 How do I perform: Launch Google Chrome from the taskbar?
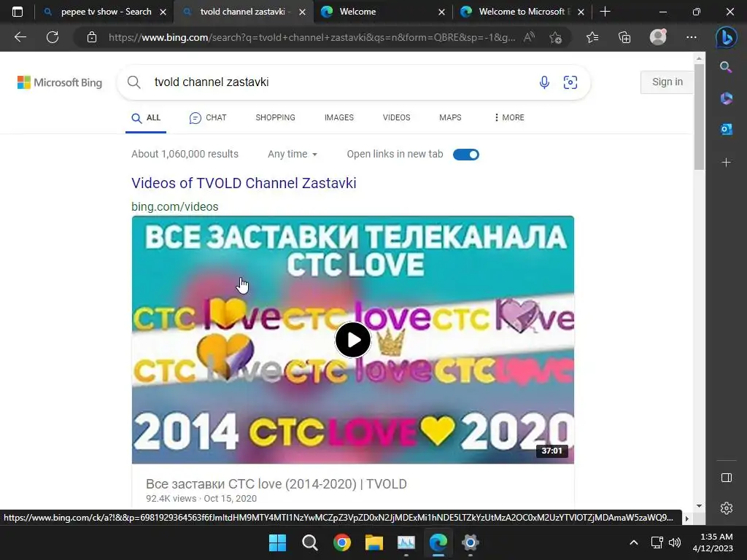(341, 542)
